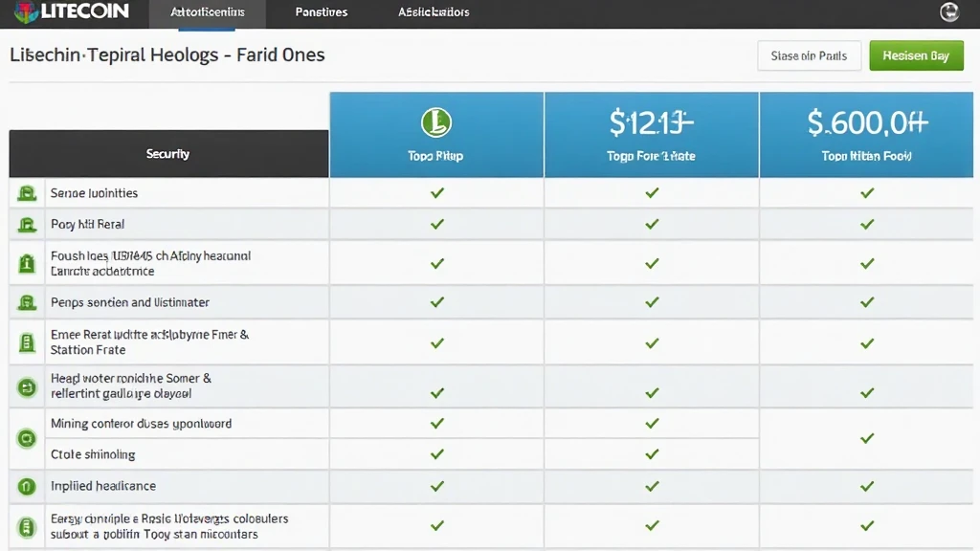Click icon beside Heapl woter ronidhe Somer
Image resolution: width=980 pixels, height=551 pixels.
coord(27,387)
